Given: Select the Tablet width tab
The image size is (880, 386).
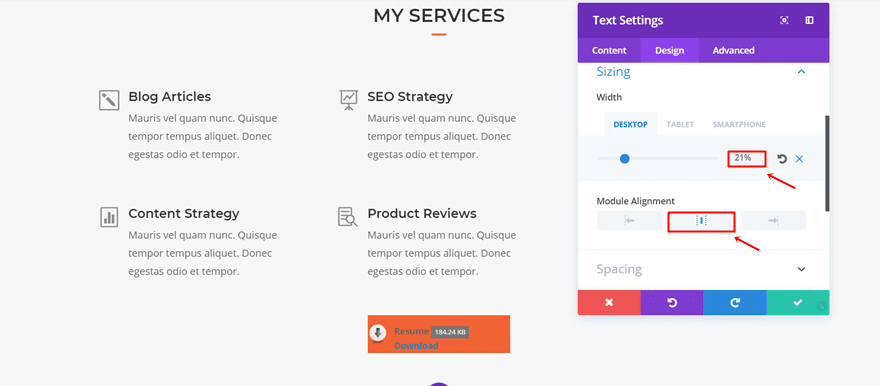Looking at the screenshot, I should [x=680, y=125].
